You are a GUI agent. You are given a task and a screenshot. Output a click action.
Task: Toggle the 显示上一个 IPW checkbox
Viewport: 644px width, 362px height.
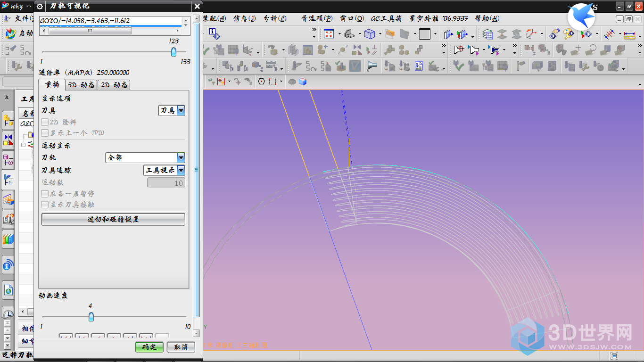(x=45, y=133)
